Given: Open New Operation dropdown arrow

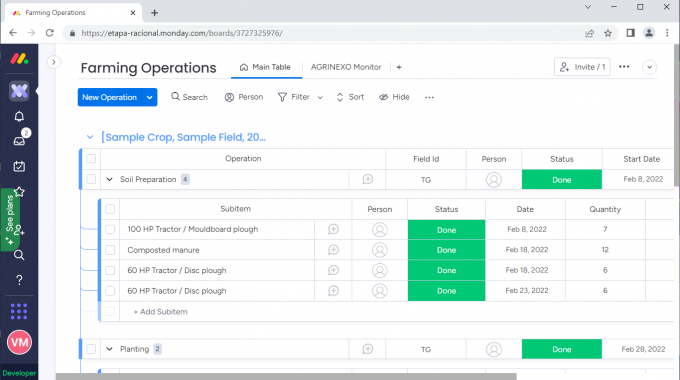Looking at the screenshot, I should tap(149, 97).
